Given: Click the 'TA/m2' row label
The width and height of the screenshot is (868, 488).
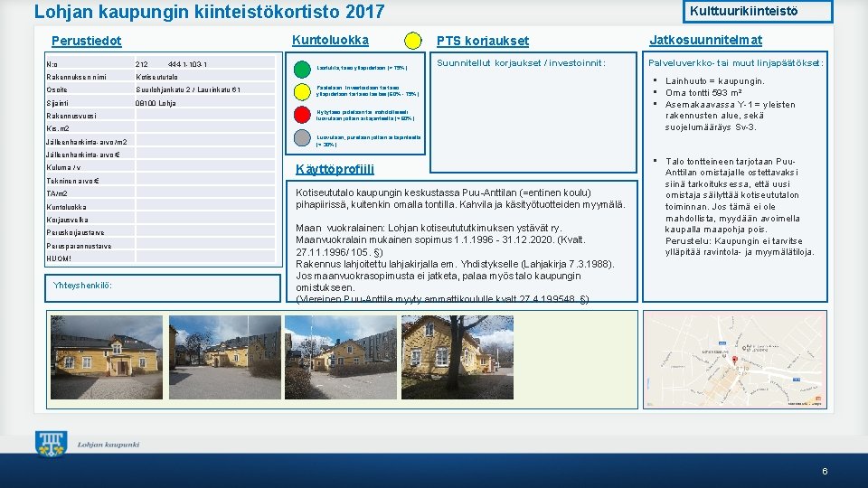Looking at the screenshot, I should tap(57, 193).
